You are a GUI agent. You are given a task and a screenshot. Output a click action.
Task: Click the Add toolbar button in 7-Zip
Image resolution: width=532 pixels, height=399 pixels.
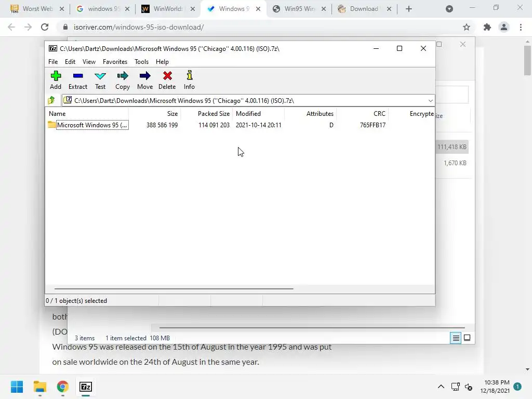pos(56,81)
